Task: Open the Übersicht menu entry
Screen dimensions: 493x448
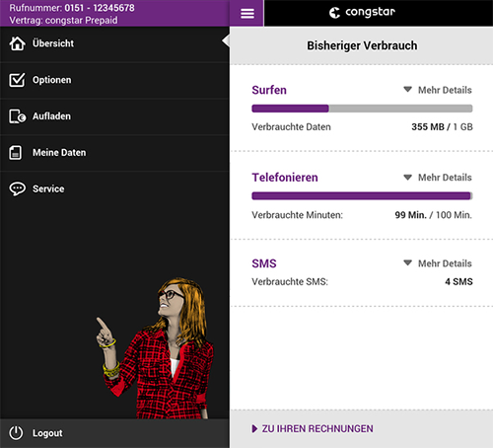Action: 114,43
